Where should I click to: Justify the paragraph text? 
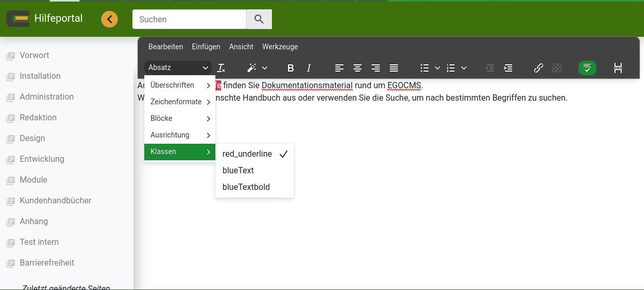394,68
